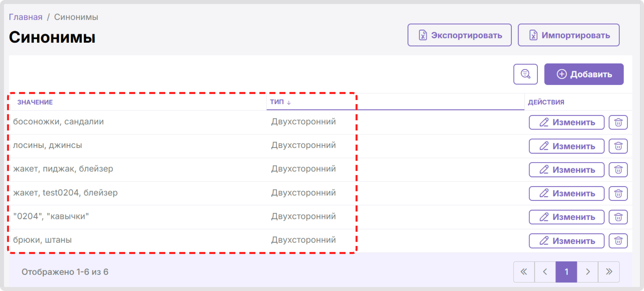This screenshot has width=644, height=291.
Task: Delete the "жакет, test0204, блейзер" row
Action: pos(618,193)
